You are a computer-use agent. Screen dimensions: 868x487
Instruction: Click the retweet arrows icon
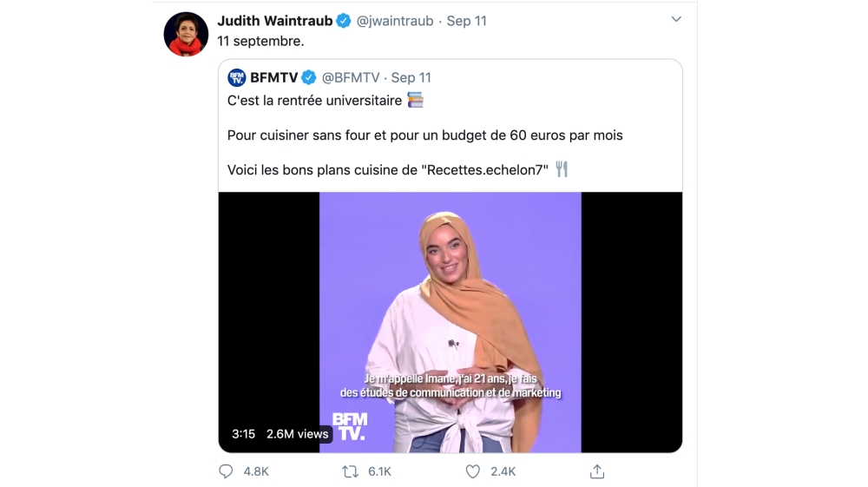click(350, 471)
